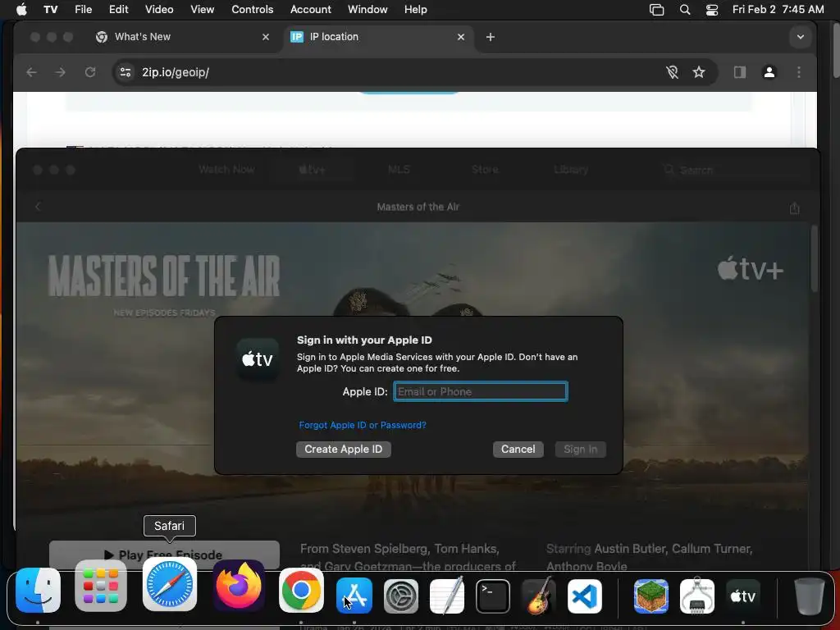The image size is (840, 630).
Task: Select the MLS tab in TV app
Action: point(399,169)
